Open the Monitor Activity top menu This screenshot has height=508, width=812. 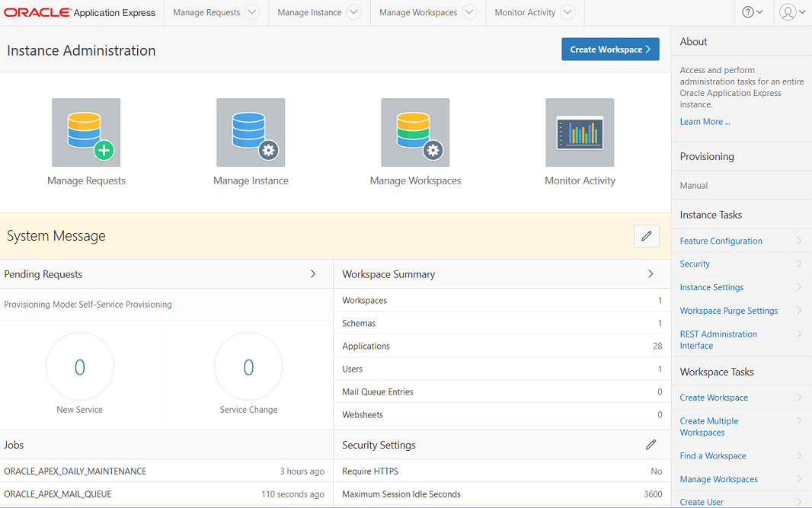pyautogui.click(x=525, y=12)
